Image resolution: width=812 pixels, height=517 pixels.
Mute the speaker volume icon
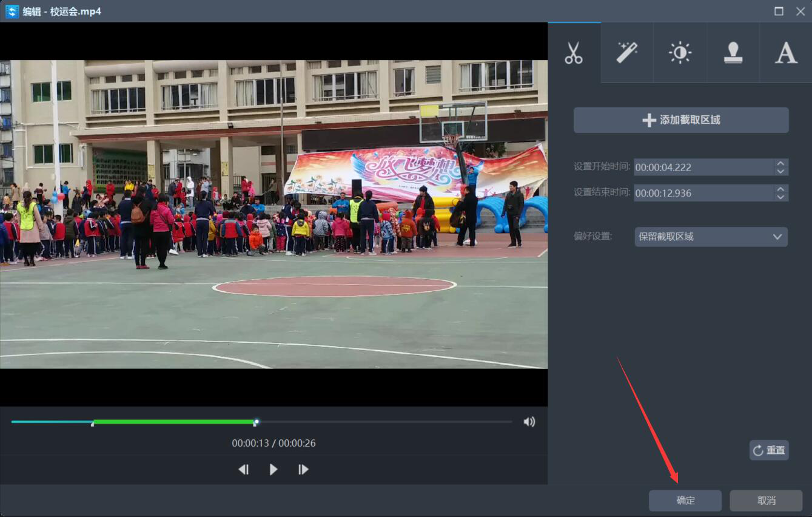click(x=529, y=422)
